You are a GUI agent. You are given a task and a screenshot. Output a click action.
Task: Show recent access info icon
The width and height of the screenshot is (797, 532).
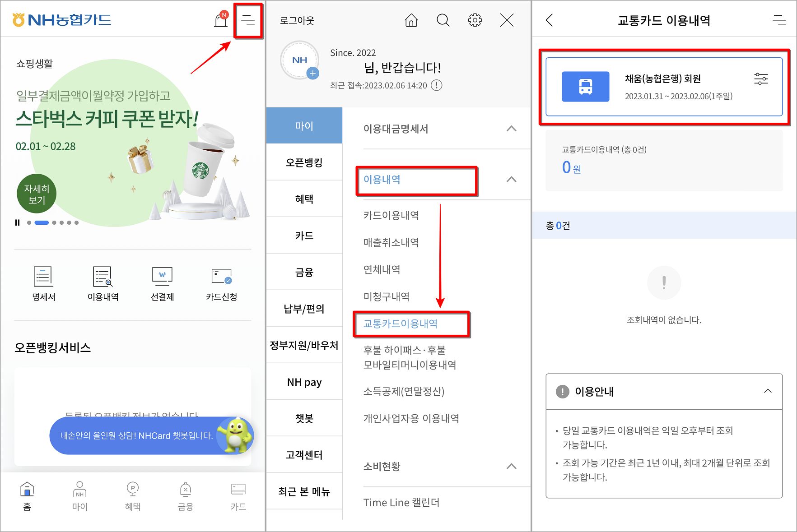click(x=437, y=85)
